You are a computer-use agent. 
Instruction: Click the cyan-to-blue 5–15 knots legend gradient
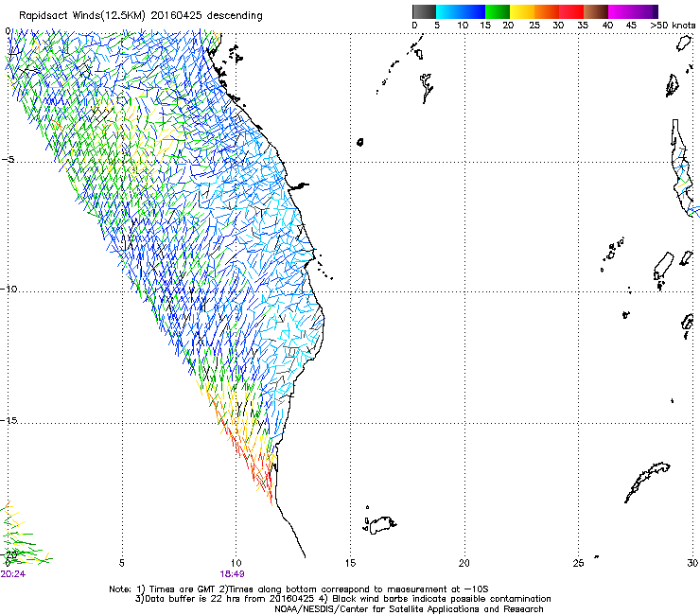point(461,11)
